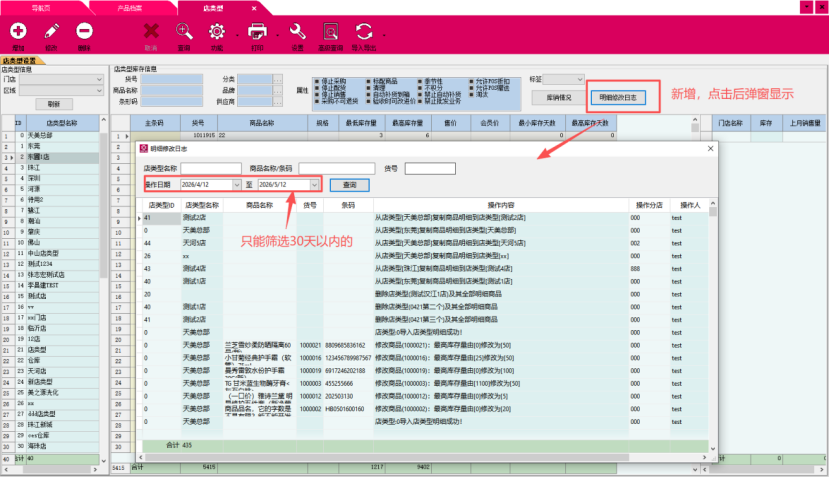This screenshot has height=477, width=829.
Task: Toggle the 季节性 checkbox
Action: tap(420, 81)
